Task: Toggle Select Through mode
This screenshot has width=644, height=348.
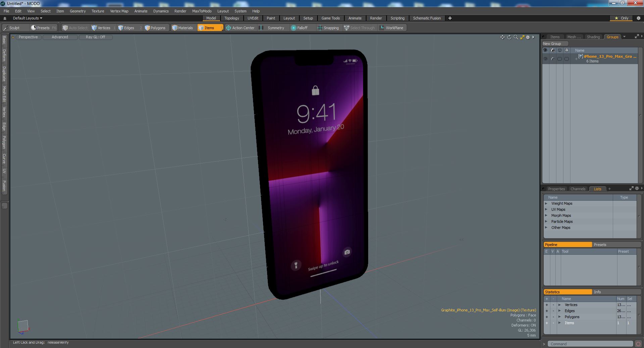Action: [x=359, y=28]
